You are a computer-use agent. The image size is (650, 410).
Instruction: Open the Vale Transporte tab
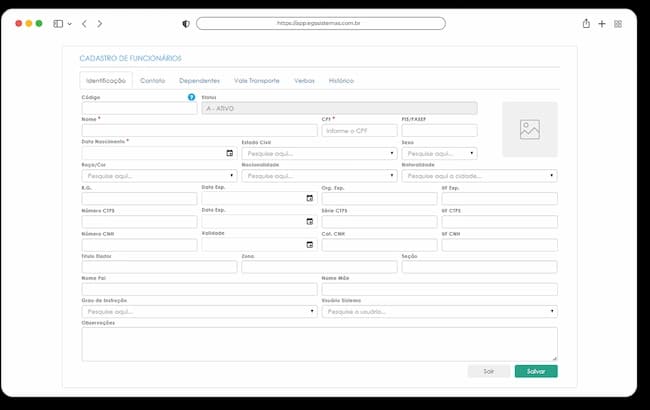(x=257, y=80)
